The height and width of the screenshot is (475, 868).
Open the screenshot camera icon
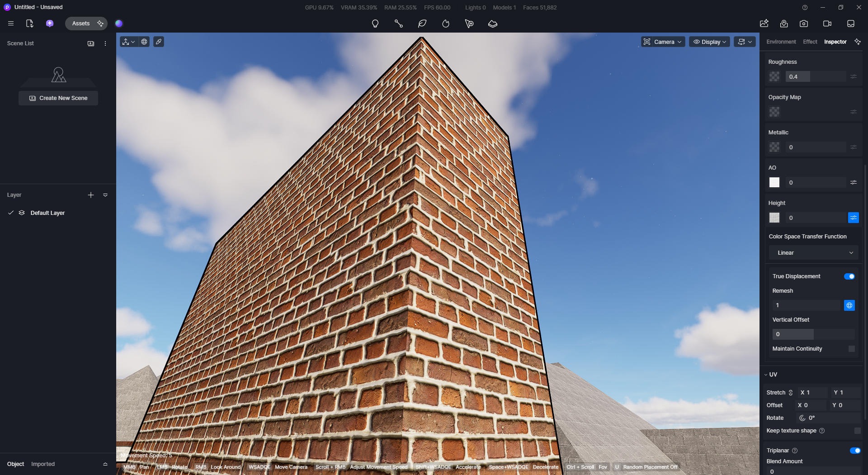point(804,24)
